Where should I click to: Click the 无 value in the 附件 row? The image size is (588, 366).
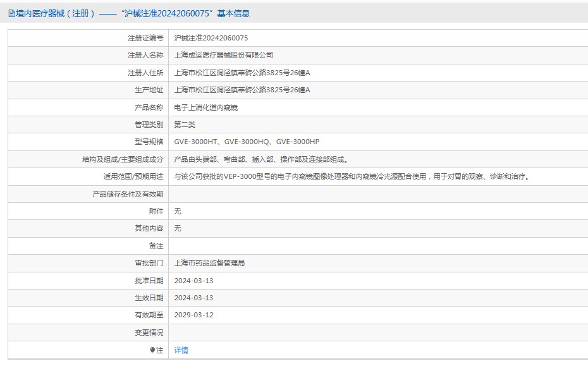pyautogui.click(x=178, y=211)
